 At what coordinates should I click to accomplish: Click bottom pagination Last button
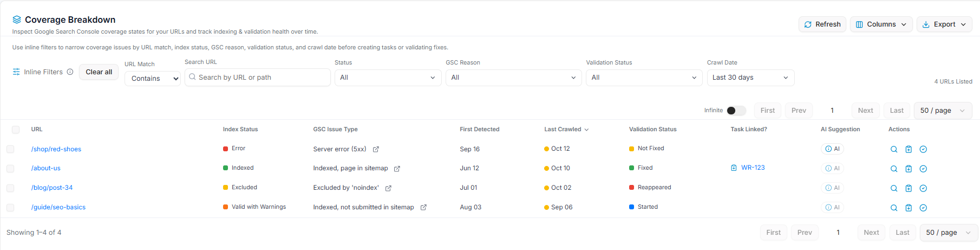903,233
